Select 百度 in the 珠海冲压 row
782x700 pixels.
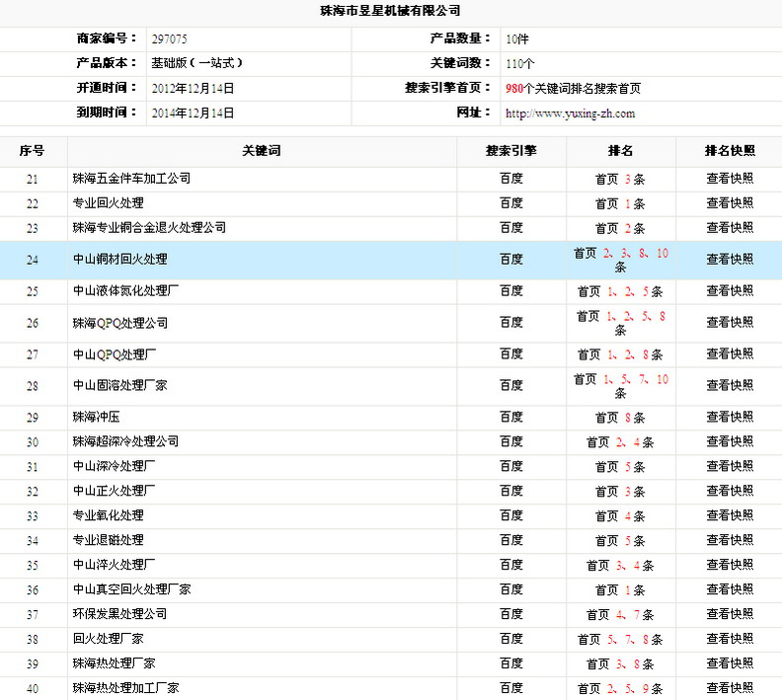click(511, 417)
